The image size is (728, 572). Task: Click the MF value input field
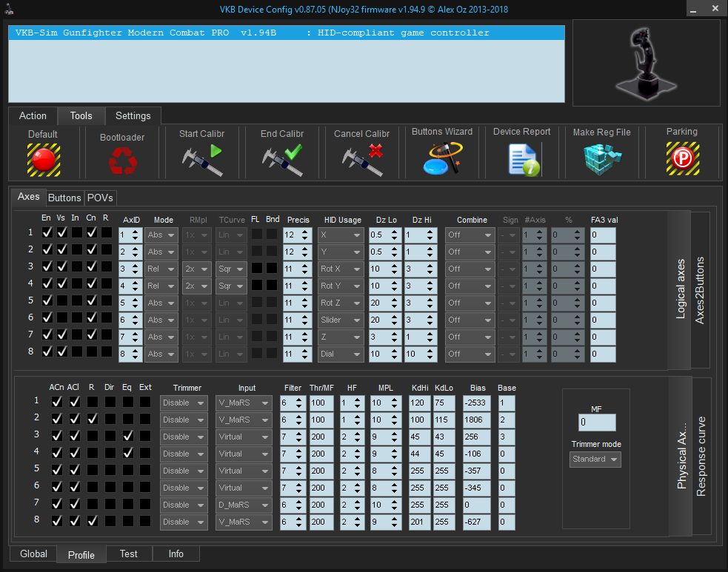596,423
